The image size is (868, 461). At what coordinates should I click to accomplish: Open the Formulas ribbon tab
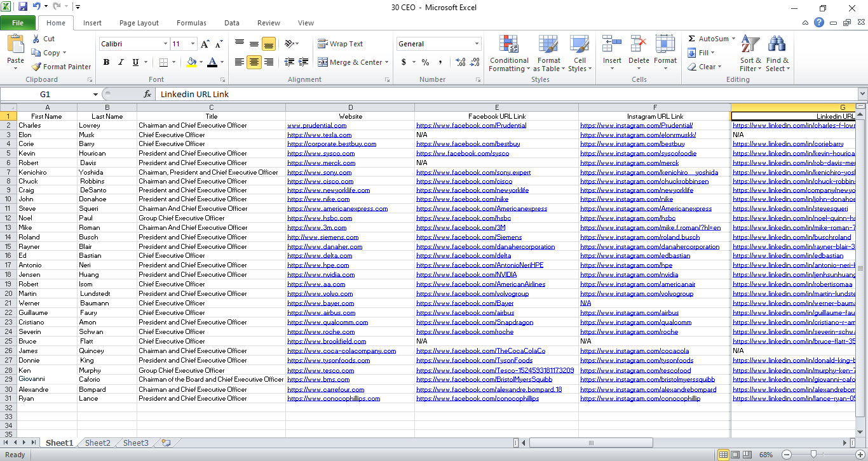pyautogui.click(x=191, y=23)
